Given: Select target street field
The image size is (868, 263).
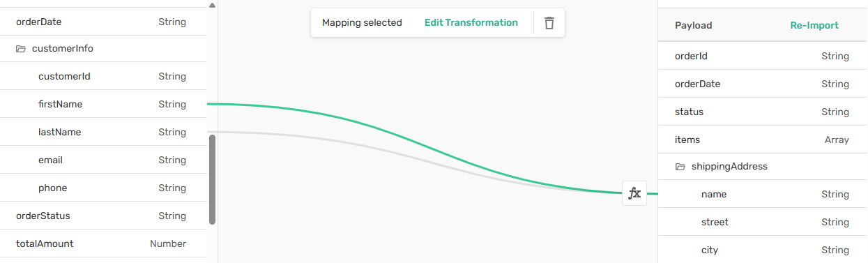Looking at the screenshot, I should point(763,222).
